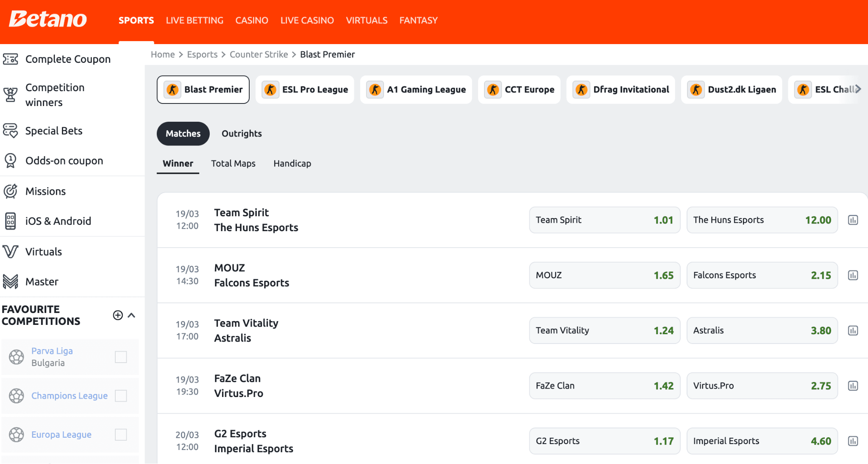Click the plus to add favourite competition
This screenshot has height=464, width=868.
pyautogui.click(x=118, y=315)
